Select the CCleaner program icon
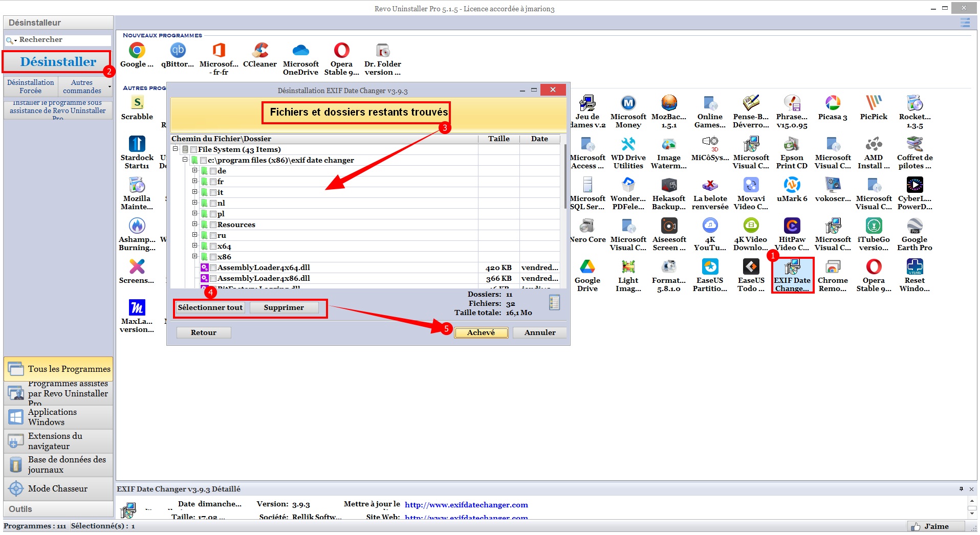Screen dimensions: 980x535 260,50
